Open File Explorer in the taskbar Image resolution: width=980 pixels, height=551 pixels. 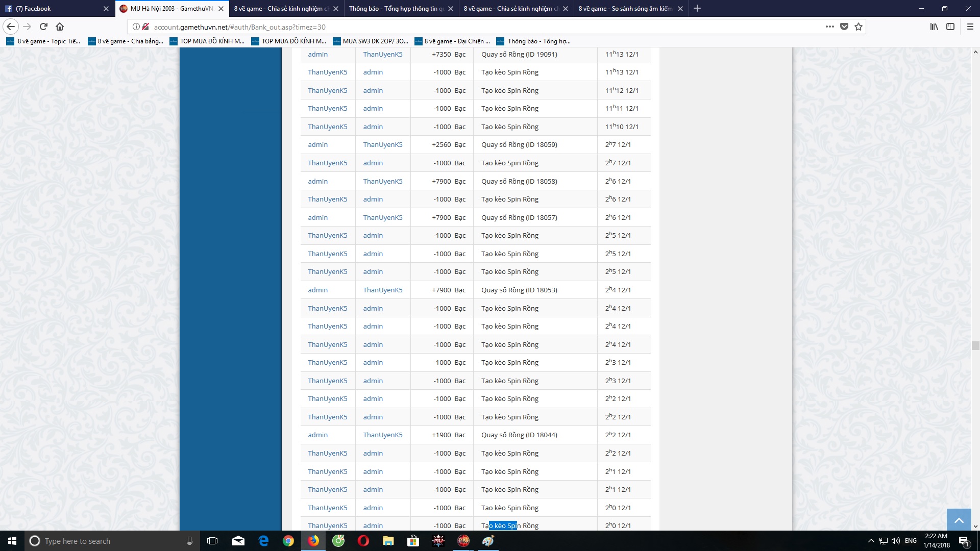388,541
